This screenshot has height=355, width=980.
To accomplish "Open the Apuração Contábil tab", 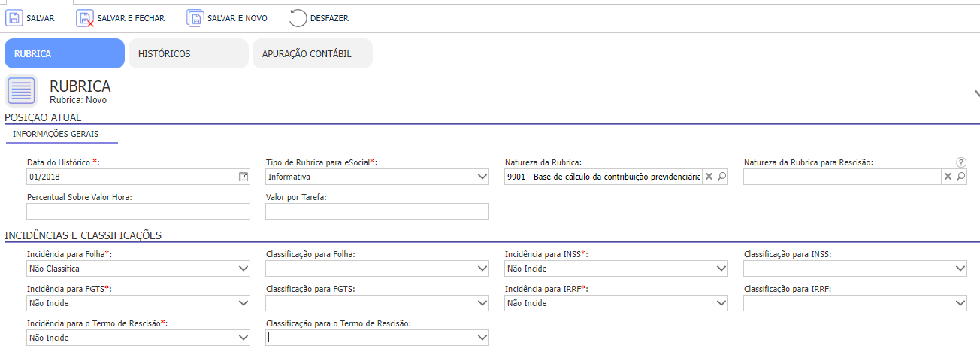I will tap(312, 54).
